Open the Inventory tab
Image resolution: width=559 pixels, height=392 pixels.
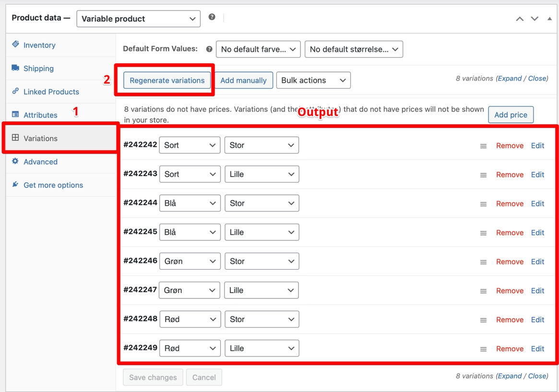(39, 45)
